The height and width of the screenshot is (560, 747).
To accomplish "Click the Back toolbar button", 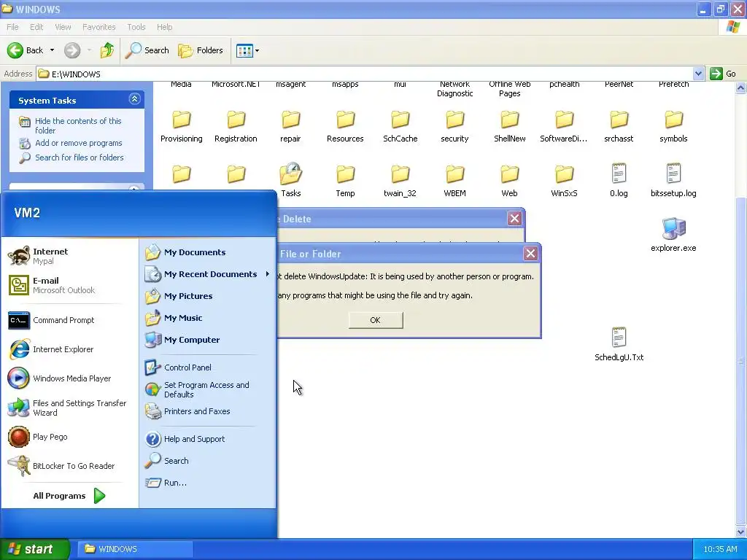I will (25, 50).
